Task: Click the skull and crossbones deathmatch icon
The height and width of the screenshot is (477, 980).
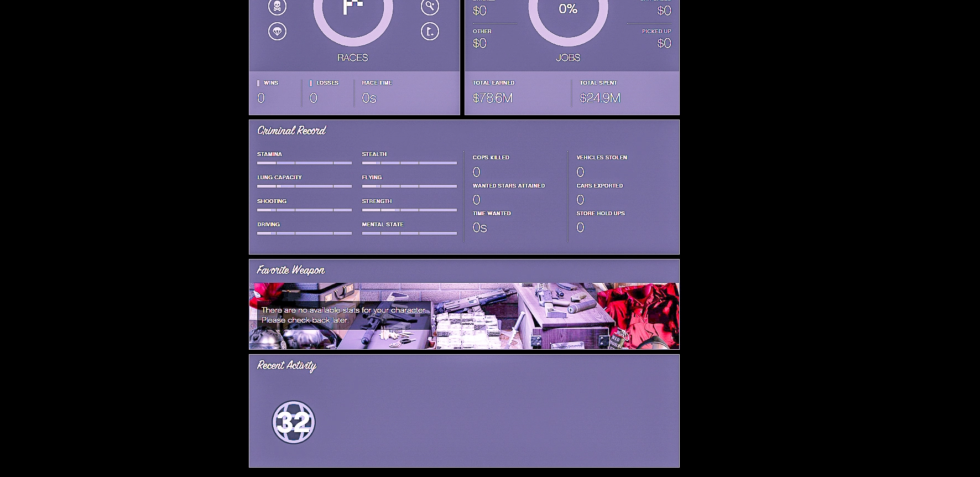Action: coord(277,7)
